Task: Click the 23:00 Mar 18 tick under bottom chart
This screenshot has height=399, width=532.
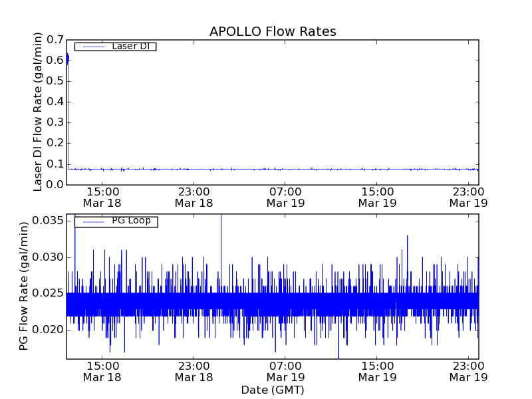Action: pos(194,371)
